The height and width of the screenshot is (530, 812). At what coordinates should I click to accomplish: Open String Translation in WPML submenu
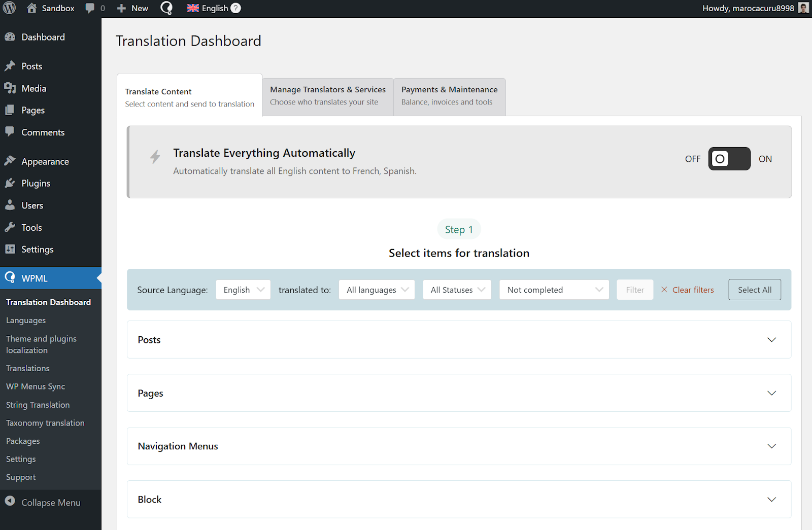(38, 405)
